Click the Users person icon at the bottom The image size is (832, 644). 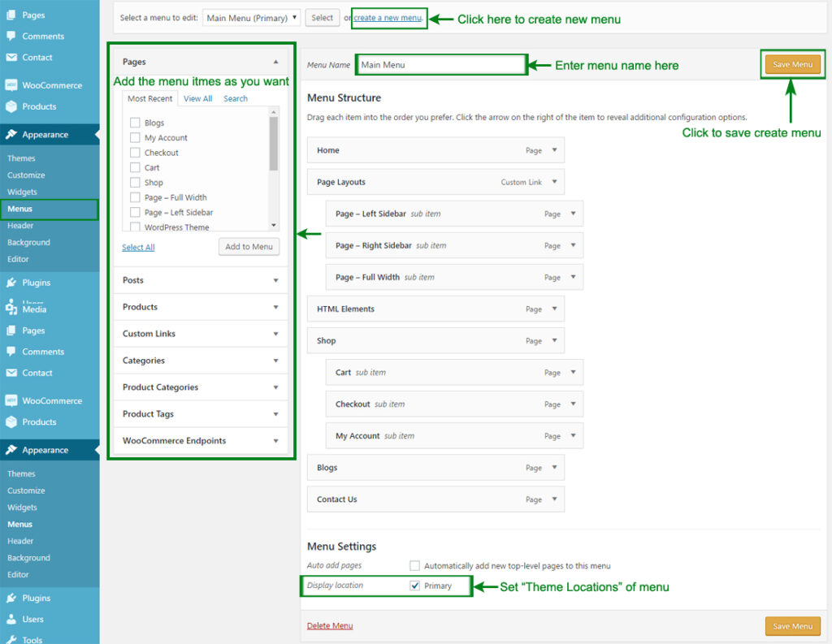(x=11, y=619)
